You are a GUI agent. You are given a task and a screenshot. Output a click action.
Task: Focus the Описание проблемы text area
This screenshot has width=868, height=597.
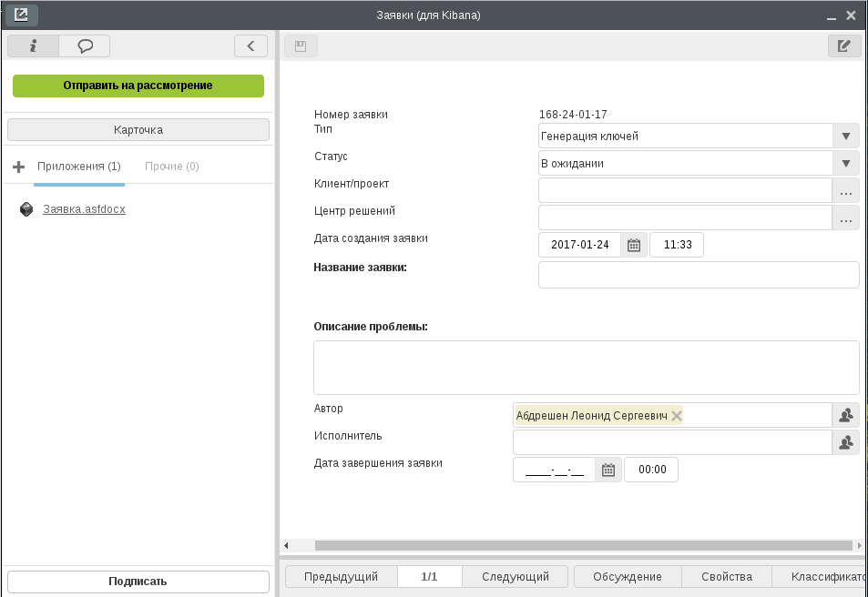[x=587, y=368]
